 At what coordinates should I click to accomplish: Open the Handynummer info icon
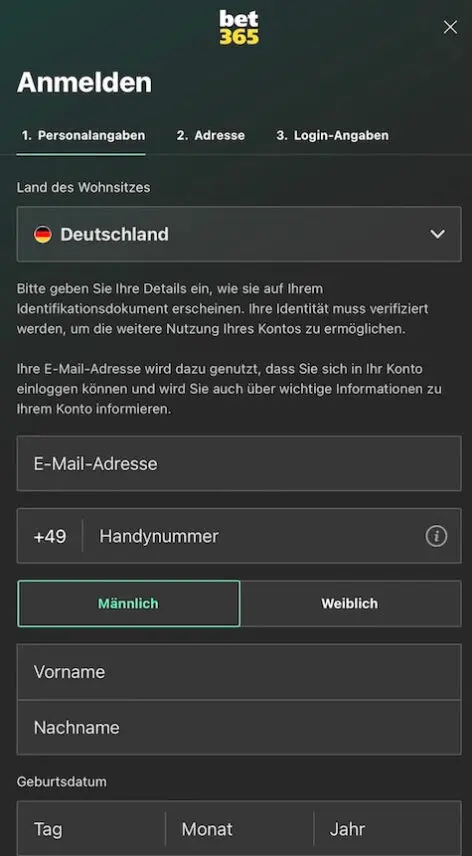(436, 536)
